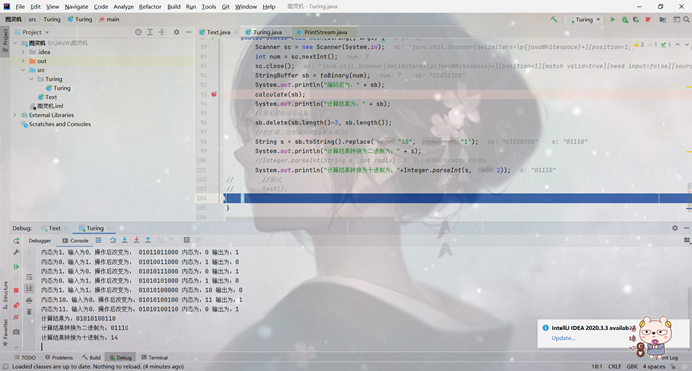The width and height of the screenshot is (692, 371).
Task: Run with coverage using the shield icon
Action: [x=636, y=19]
